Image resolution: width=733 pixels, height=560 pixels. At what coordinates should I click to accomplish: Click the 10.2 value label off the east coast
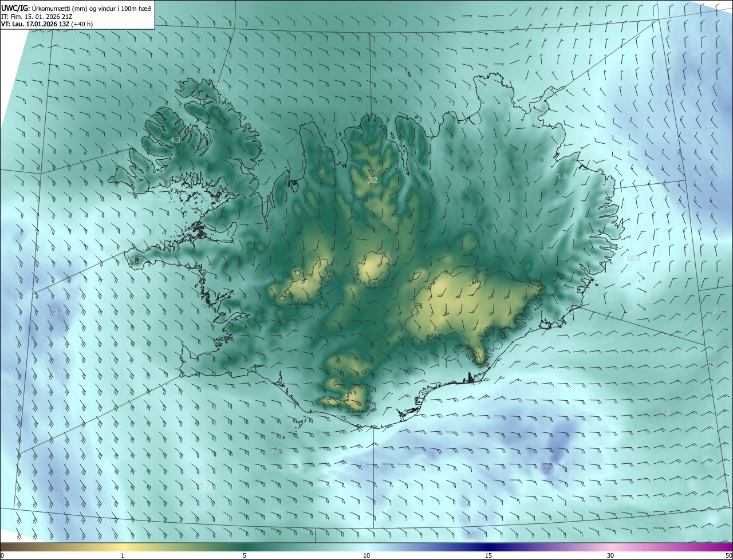633,258
